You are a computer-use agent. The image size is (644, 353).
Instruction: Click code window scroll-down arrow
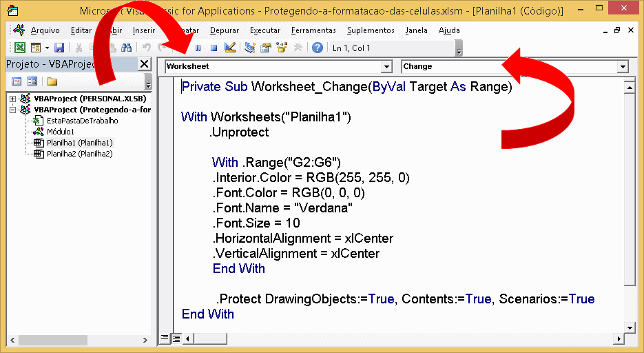pos(630,327)
